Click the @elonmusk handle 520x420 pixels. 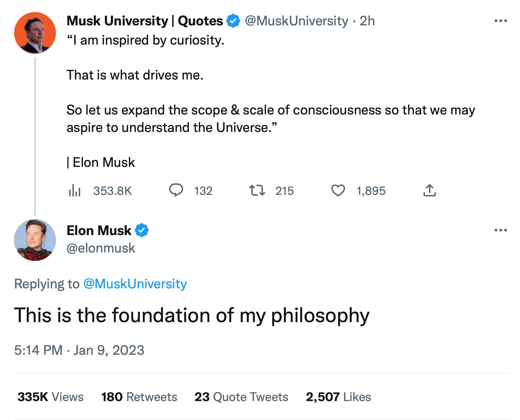tap(101, 248)
